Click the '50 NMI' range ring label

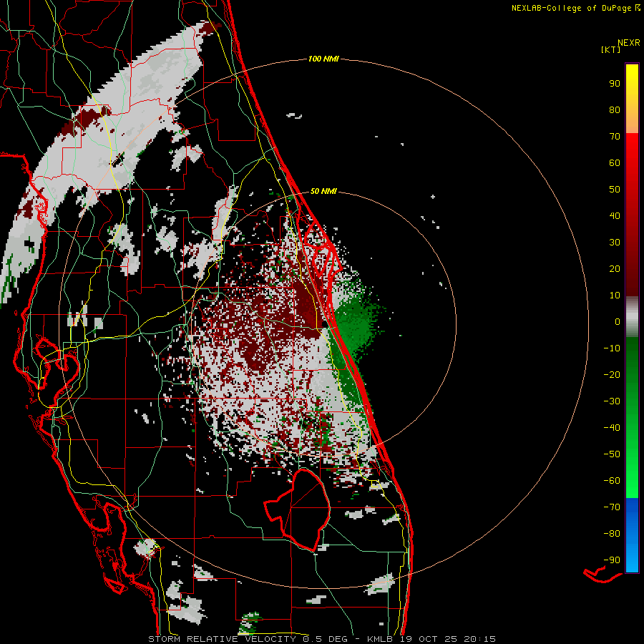click(323, 191)
